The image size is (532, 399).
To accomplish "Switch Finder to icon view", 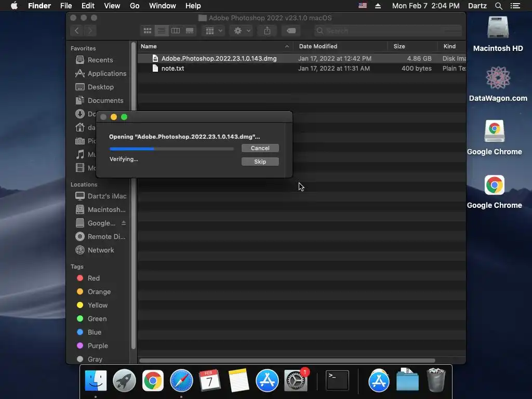I will [147, 31].
